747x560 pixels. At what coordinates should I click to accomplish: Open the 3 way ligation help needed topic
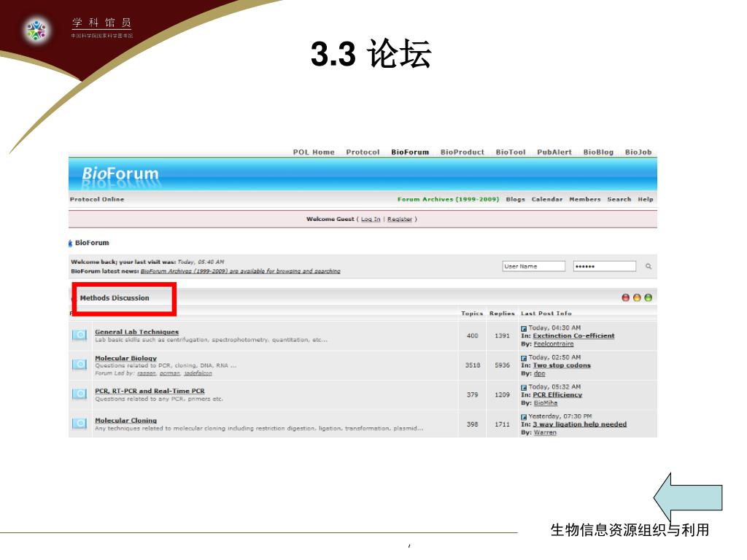click(579, 424)
